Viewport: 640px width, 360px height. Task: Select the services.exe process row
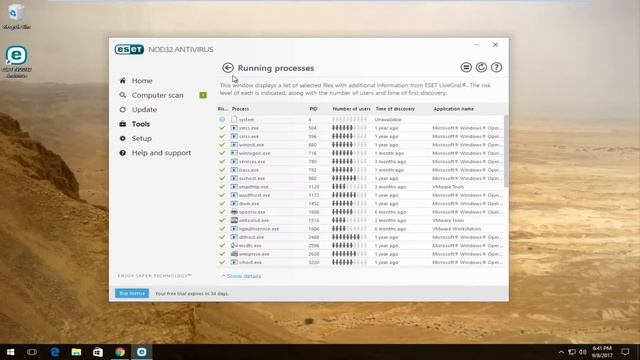[x=360, y=162]
